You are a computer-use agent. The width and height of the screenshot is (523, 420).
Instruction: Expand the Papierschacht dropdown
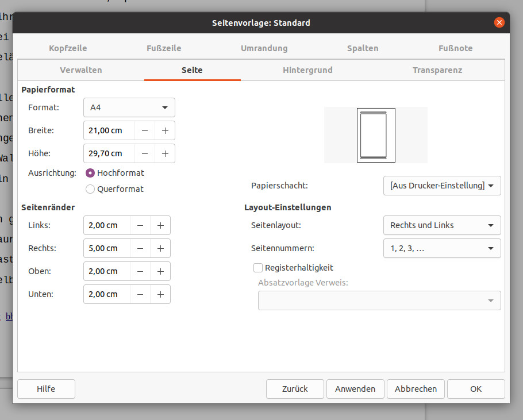coord(441,186)
